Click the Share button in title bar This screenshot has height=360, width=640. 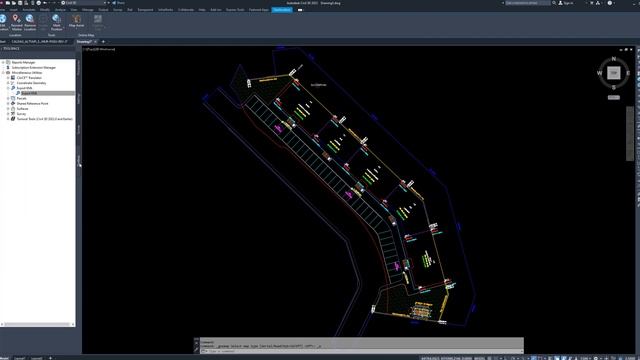pyautogui.click(x=118, y=3)
